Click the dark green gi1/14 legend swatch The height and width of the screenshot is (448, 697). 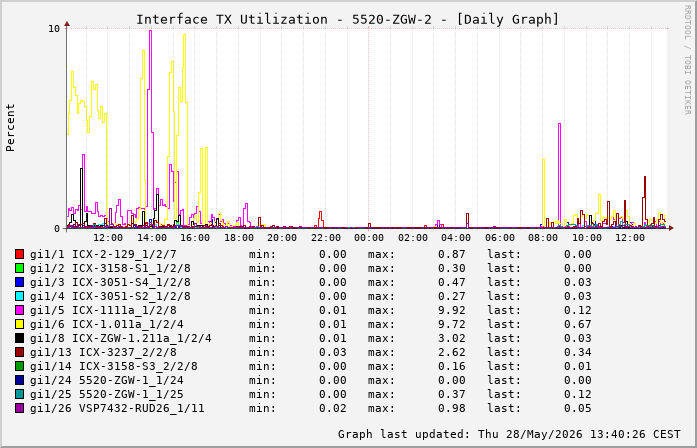click(x=19, y=366)
